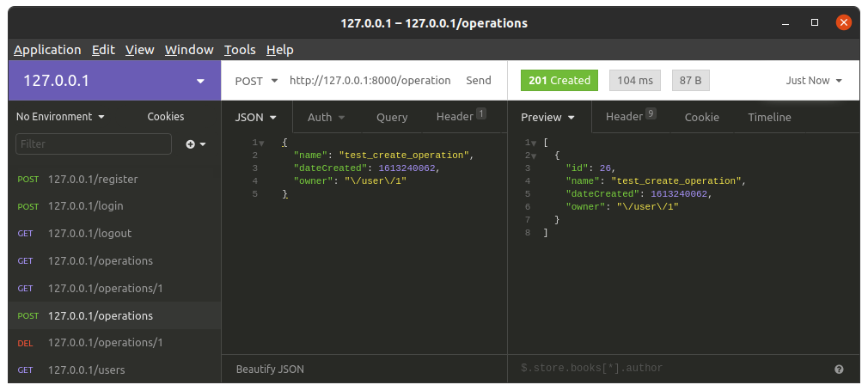868x391 pixels.
Task: Select GET 127.0.0.1/operations/1 request
Action: [114, 289]
